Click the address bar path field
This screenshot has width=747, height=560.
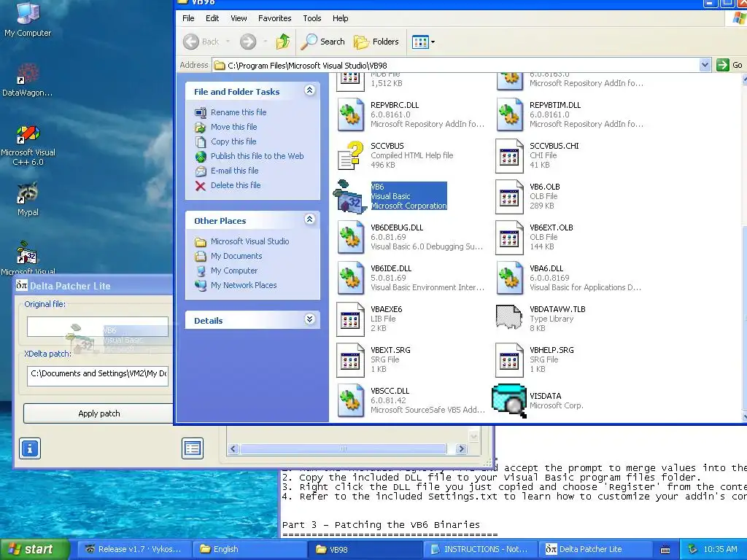457,65
